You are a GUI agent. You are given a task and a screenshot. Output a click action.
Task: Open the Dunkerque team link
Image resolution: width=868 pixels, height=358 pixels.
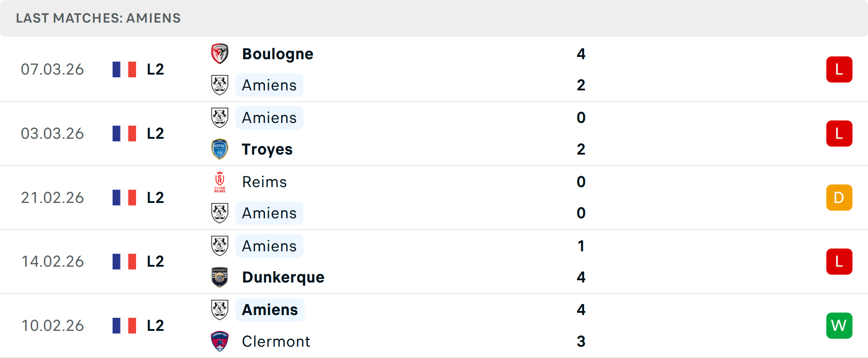coord(283,277)
